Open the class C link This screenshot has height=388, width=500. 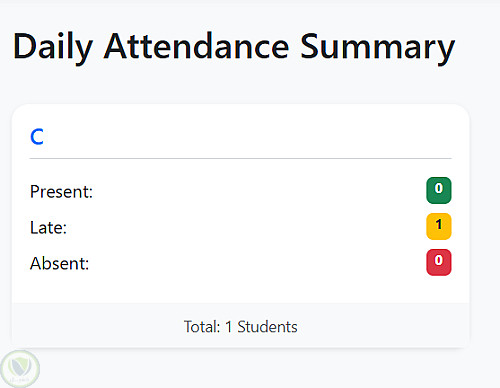coord(37,137)
